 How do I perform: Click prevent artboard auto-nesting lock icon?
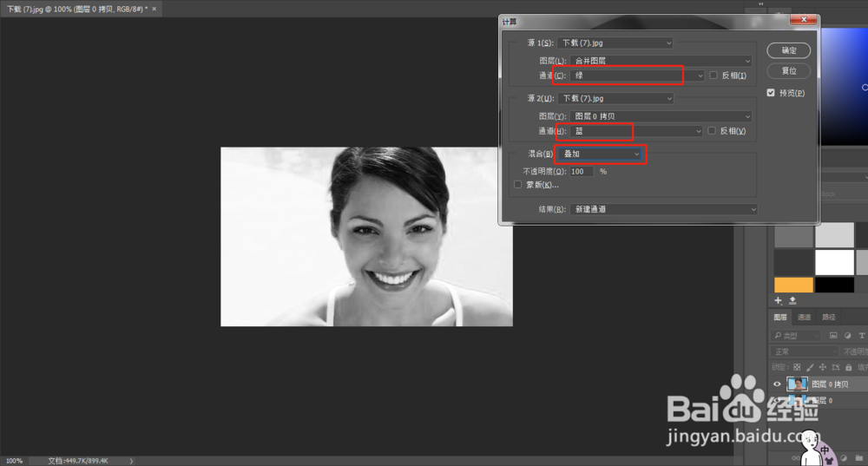coord(835,367)
